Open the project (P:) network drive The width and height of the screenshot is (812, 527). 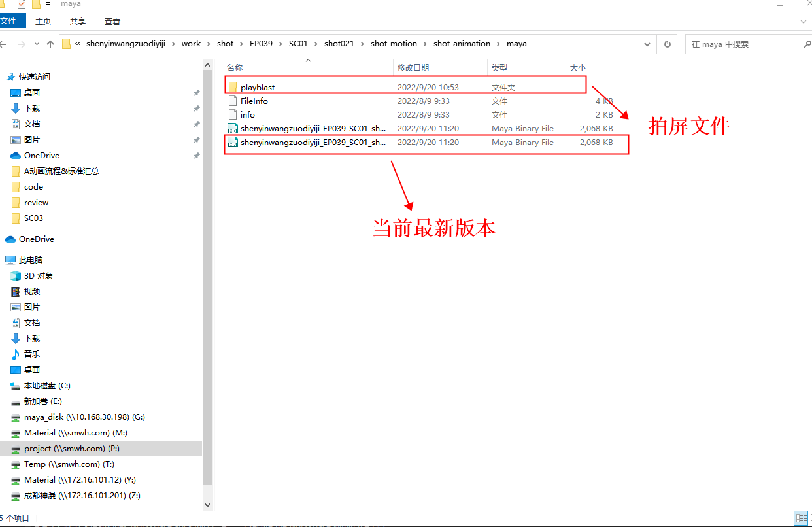pyautogui.click(x=72, y=448)
